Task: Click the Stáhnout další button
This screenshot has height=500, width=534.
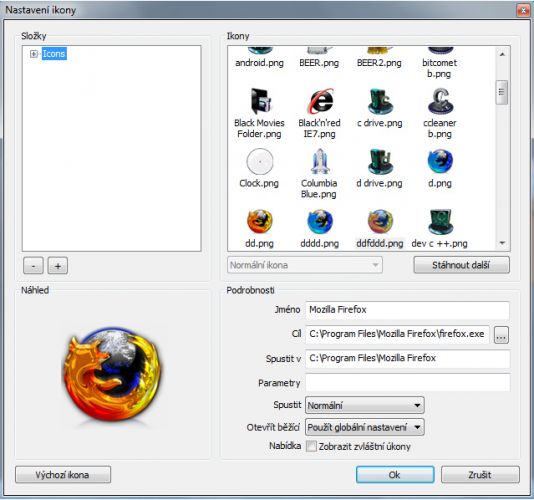Action: [x=461, y=265]
